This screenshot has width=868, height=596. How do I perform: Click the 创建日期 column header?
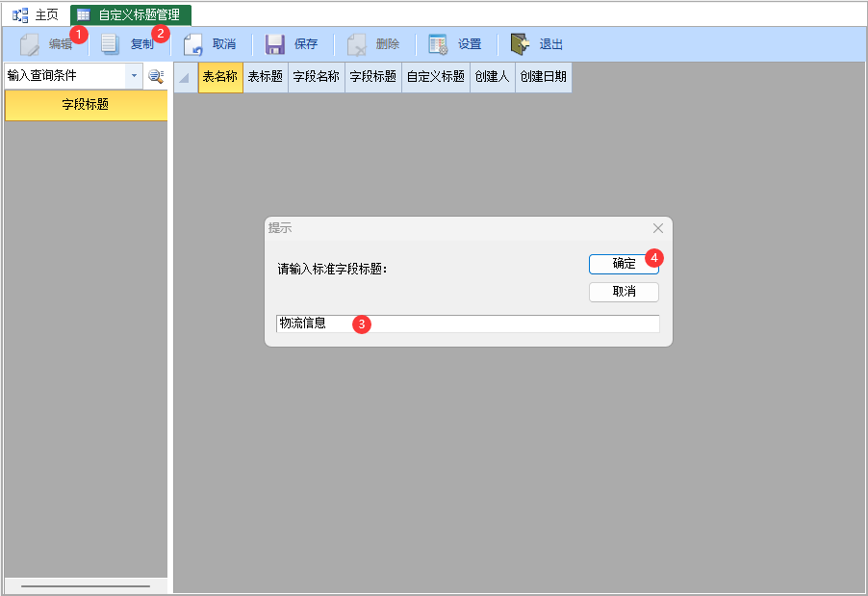pyautogui.click(x=544, y=77)
